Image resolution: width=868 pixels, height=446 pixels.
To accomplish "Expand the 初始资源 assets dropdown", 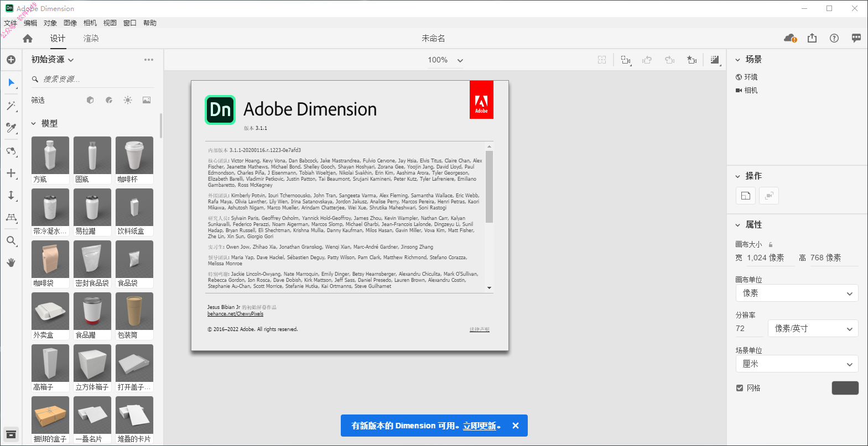I will coord(53,59).
